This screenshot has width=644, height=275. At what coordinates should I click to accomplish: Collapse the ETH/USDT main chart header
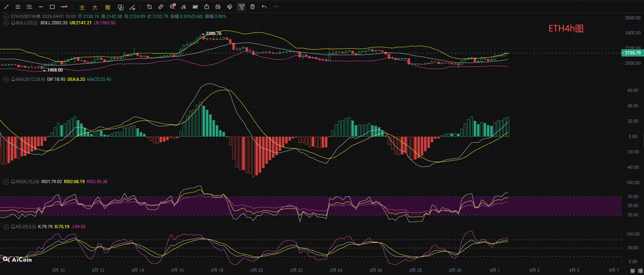click(6, 16)
